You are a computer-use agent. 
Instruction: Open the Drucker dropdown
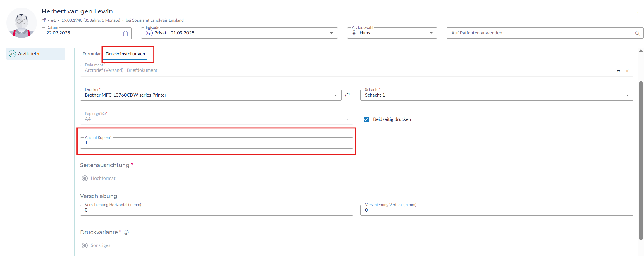[x=335, y=95]
